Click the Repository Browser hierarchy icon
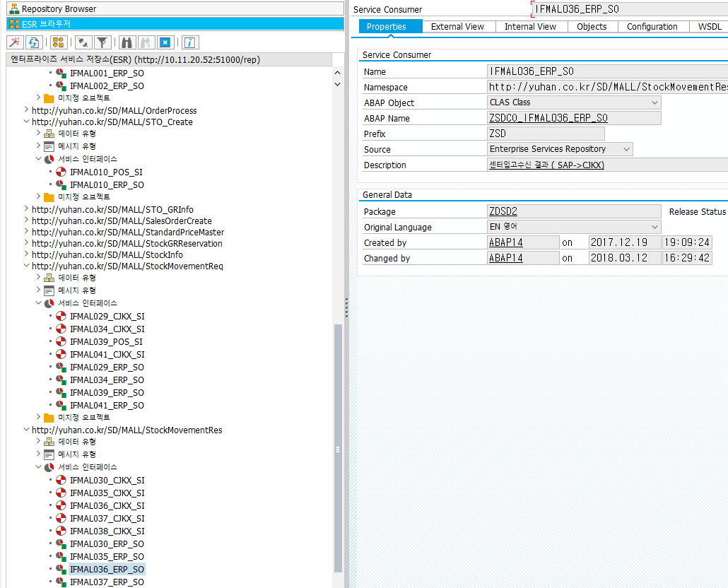Image resolution: width=728 pixels, height=588 pixels. pyautogui.click(x=14, y=8)
